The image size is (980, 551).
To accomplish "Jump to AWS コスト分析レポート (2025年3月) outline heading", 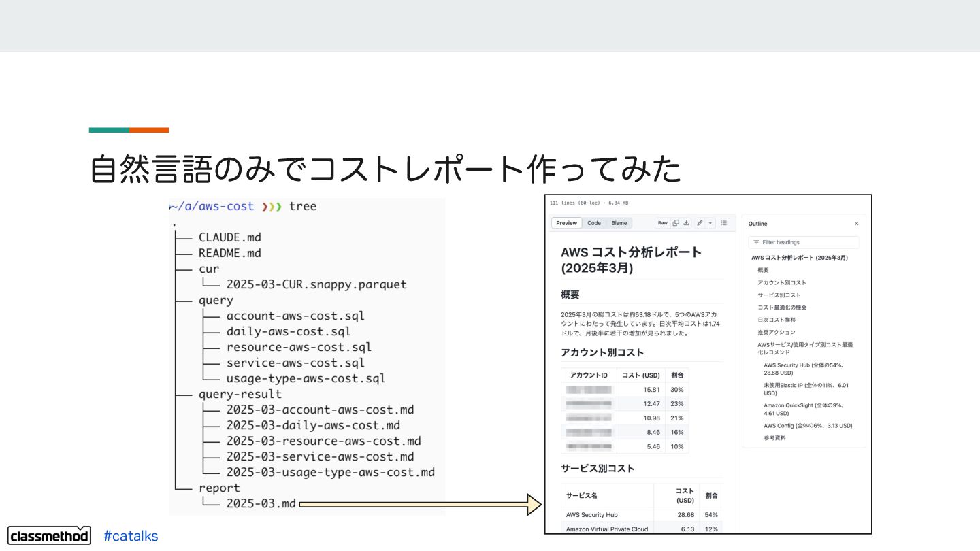I will point(800,258).
